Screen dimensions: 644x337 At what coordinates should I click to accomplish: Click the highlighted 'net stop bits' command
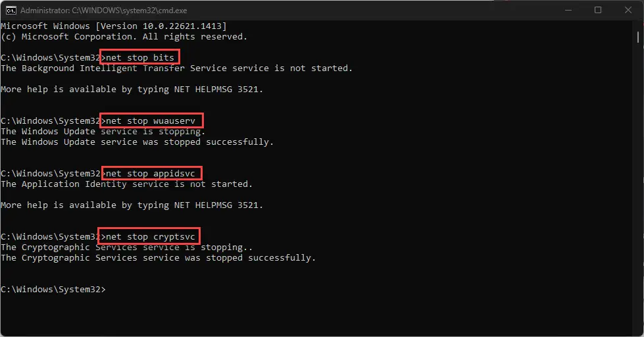point(140,57)
